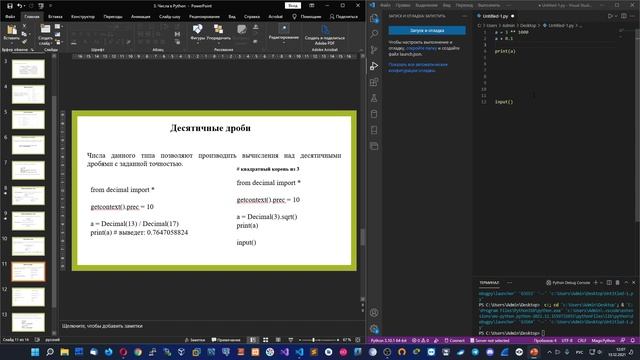Switch to Slide Sorter view icon
Image resolution: width=640 pixels, height=360 pixels.
click(x=266, y=340)
